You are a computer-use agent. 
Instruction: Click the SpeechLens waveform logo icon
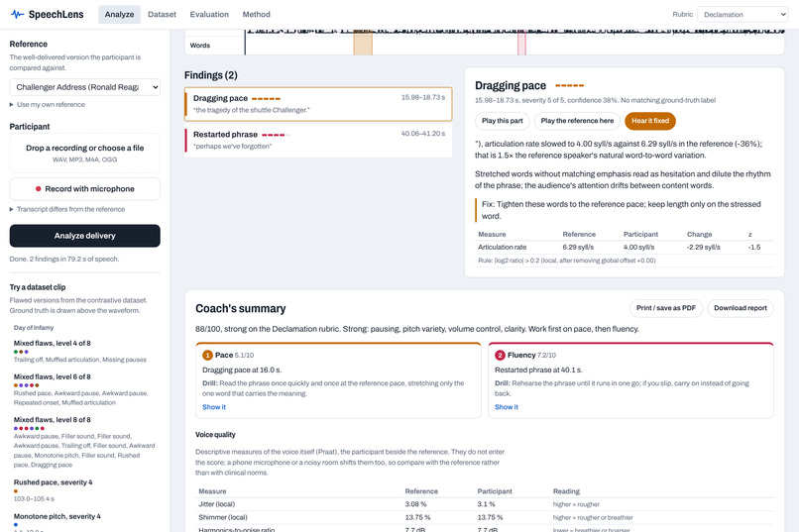17,14
